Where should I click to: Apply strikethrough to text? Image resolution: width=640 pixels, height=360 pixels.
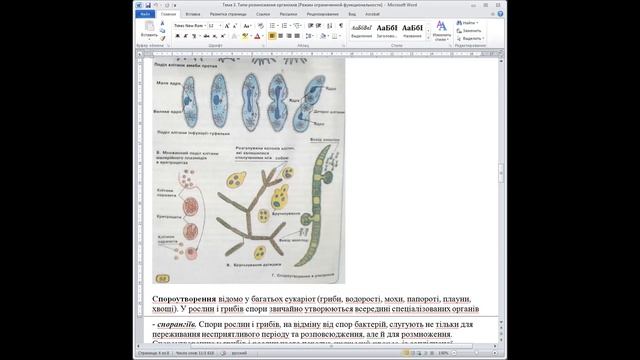207,36
